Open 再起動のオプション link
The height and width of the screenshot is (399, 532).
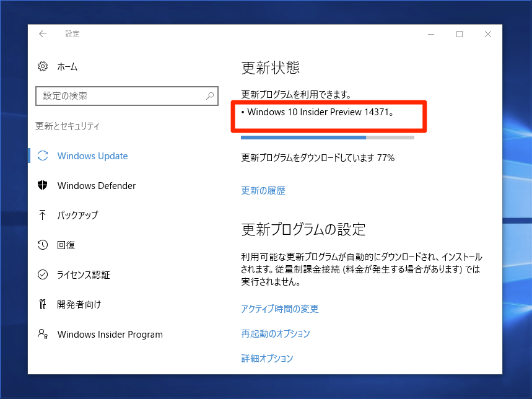click(x=275, y=333)
